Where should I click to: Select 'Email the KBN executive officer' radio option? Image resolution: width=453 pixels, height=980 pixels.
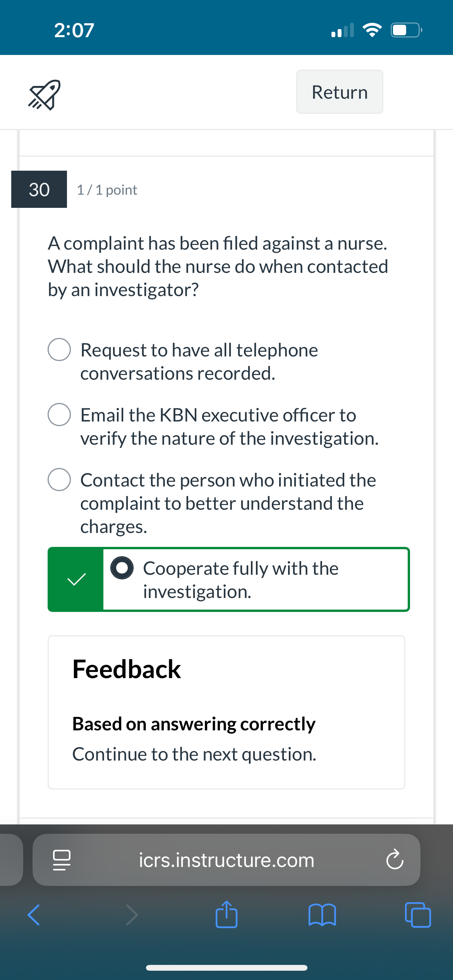59,415
